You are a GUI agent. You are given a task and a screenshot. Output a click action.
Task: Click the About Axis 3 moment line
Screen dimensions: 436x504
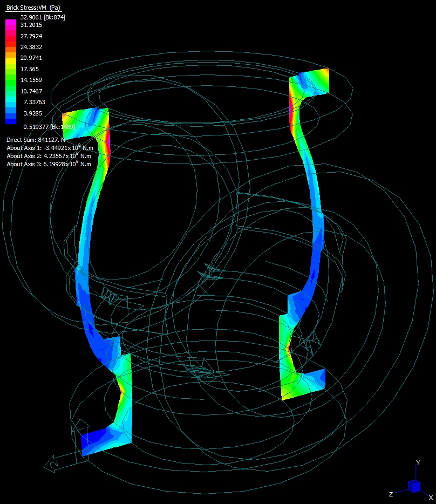click(x=49, y=164)
